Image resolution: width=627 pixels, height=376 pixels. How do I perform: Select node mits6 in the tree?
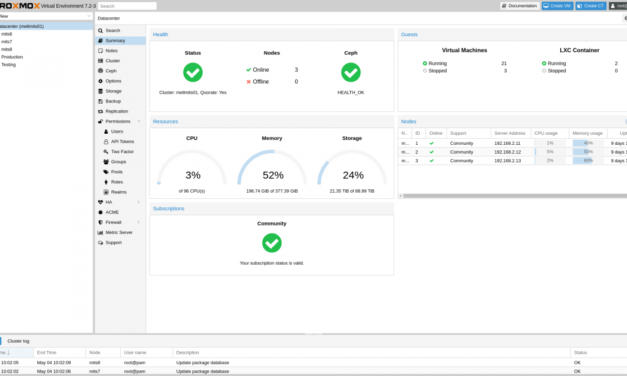point(46,34)
